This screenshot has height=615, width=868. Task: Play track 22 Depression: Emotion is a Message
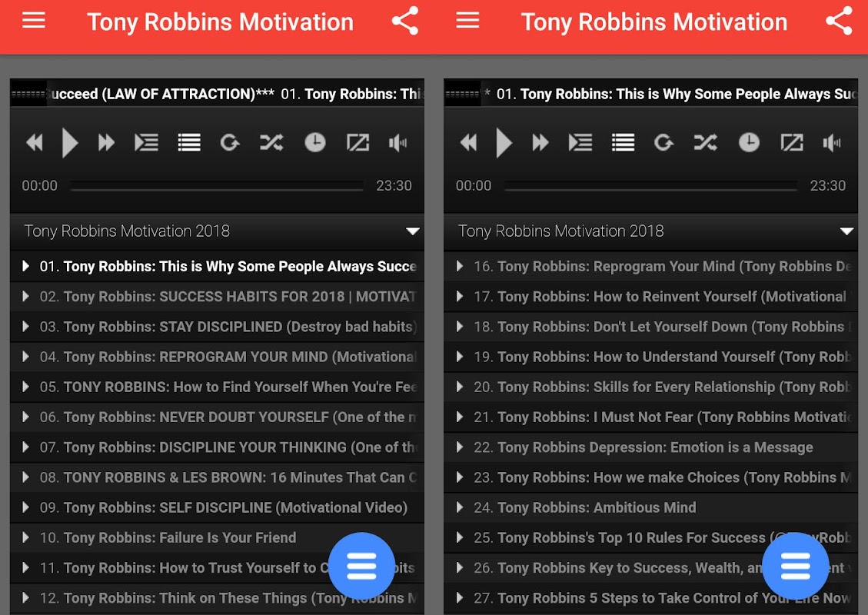(643, 447)
